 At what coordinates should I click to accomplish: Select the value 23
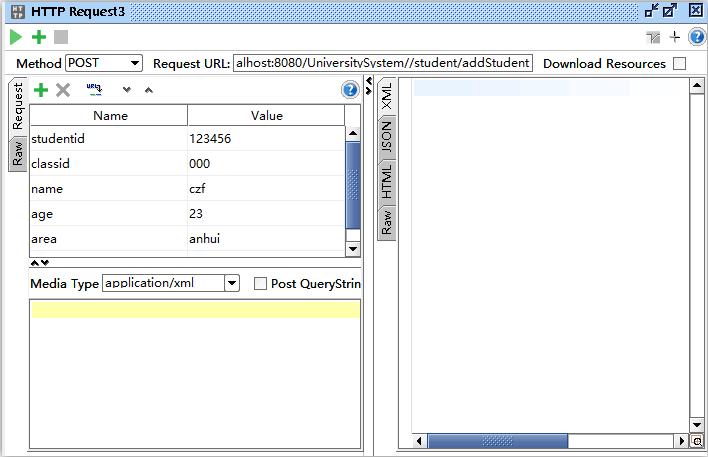(196, 214)
